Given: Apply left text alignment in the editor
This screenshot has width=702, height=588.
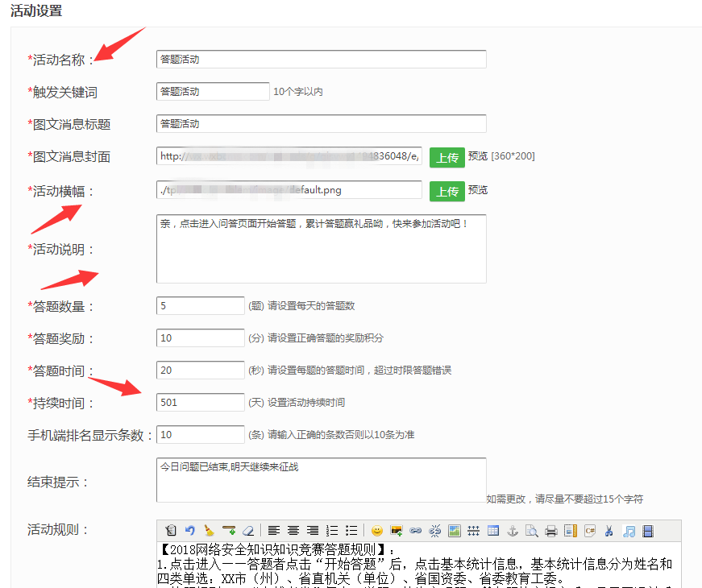Looking at the screenshot, I should [275, 530].
